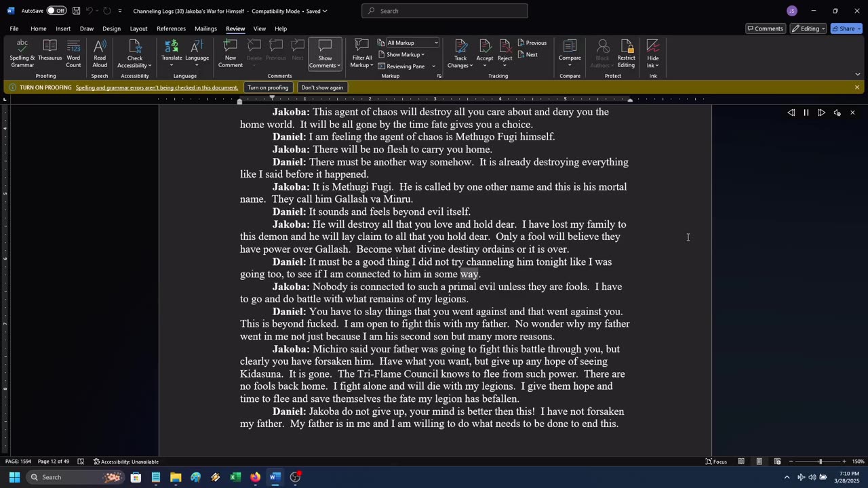Collapse the ribbon with the chevron
Viewport: 868px width, 488px height.
point(857,75)
